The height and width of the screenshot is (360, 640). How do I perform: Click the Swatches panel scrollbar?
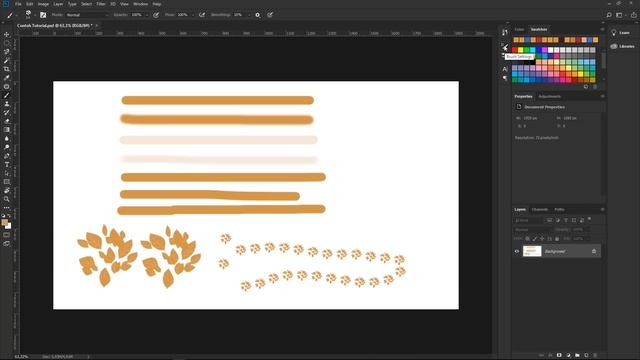click(604, 61)
